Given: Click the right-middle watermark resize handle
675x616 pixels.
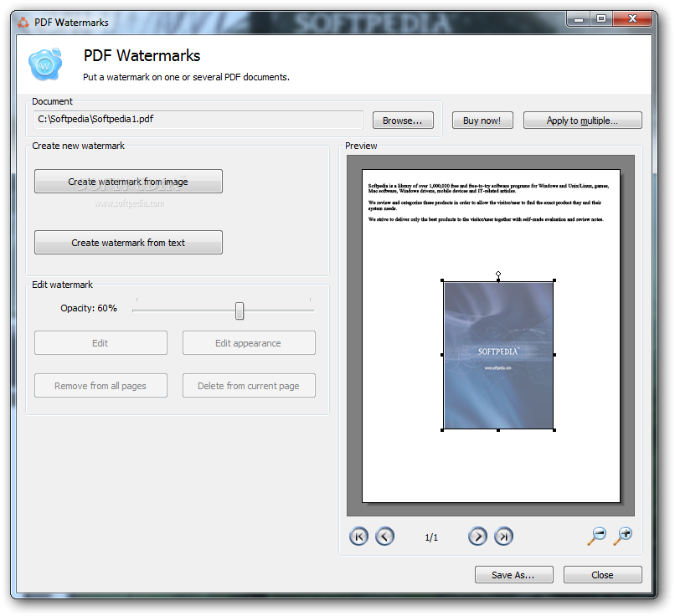Looking at the screenshot, I should click(x=554, y=355).
